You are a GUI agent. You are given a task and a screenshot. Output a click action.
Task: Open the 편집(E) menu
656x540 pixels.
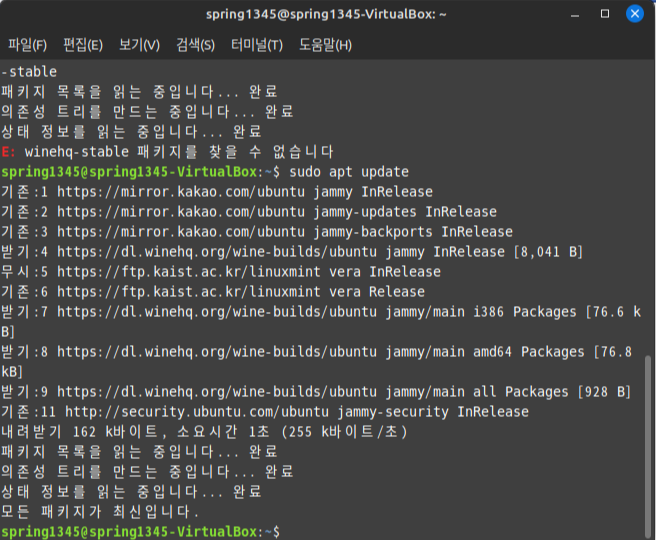point(83,45)
